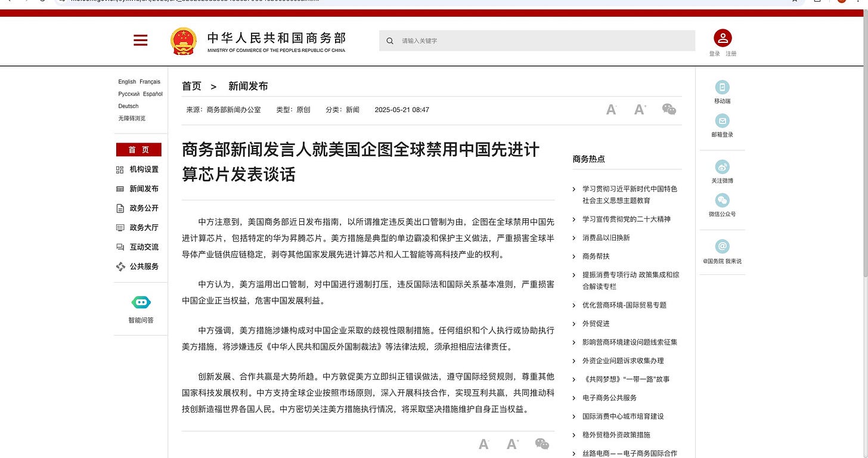Select 政务公开 in the sidebar menu
Image resolution: width=868 pixels, height=458 pixels.
144,208
